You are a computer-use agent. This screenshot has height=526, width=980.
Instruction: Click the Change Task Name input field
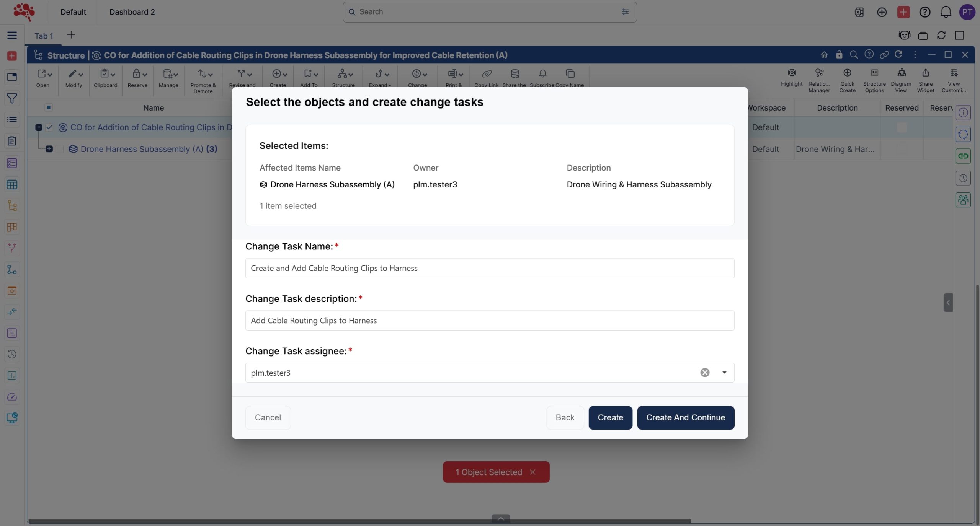(489, 268)
